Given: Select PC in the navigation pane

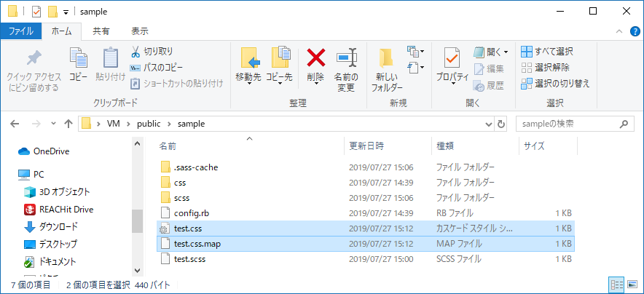Looking at the screenshot, I should coord(31,174).
